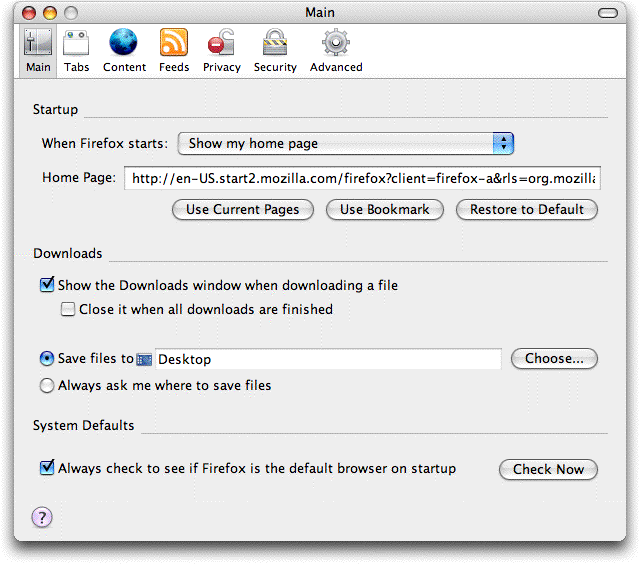Toggle Always check default browser checkbox

click(x=47, y=468)
